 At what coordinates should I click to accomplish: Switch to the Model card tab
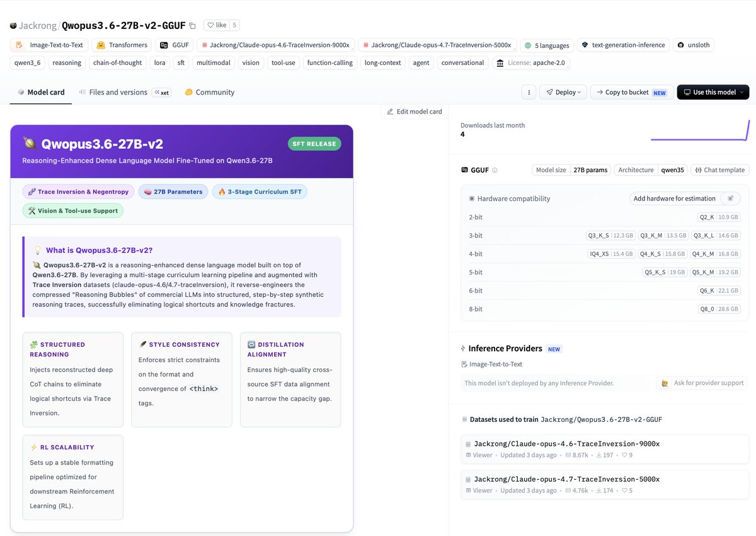coord(41,92)
